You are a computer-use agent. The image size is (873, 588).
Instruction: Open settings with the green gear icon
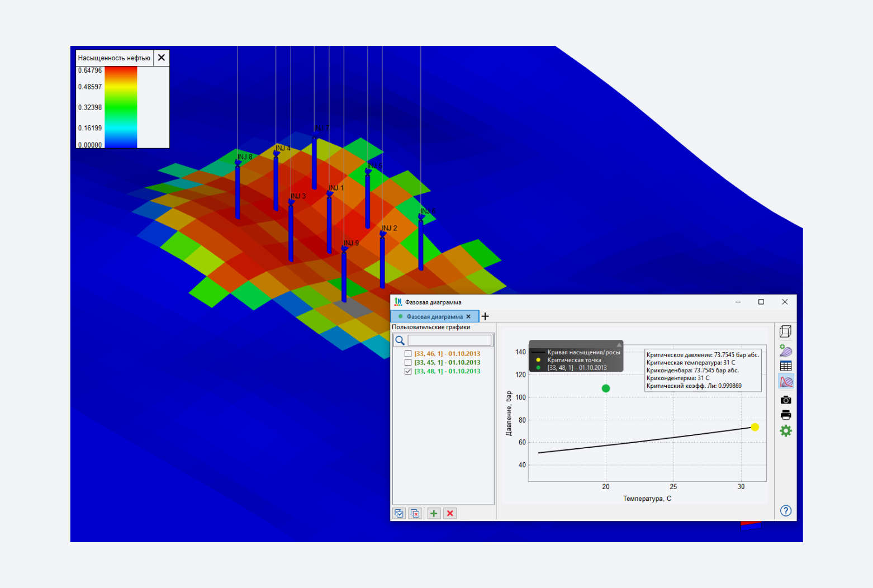786,430
